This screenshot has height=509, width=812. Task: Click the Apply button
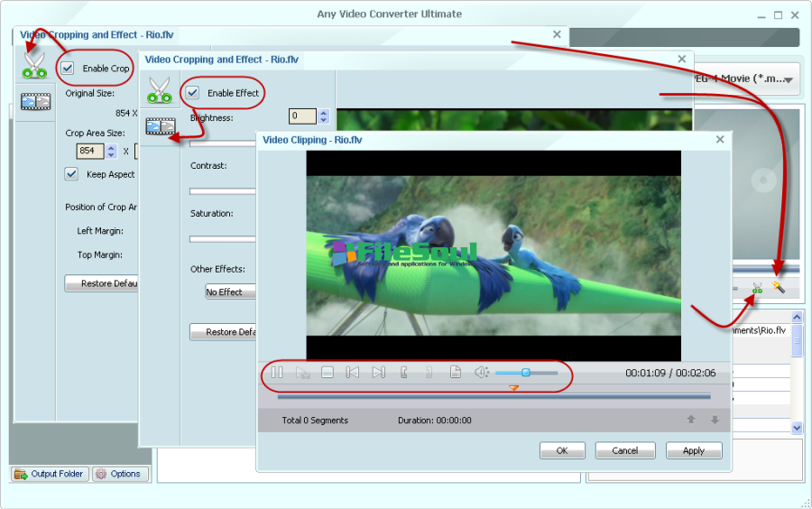694,450
